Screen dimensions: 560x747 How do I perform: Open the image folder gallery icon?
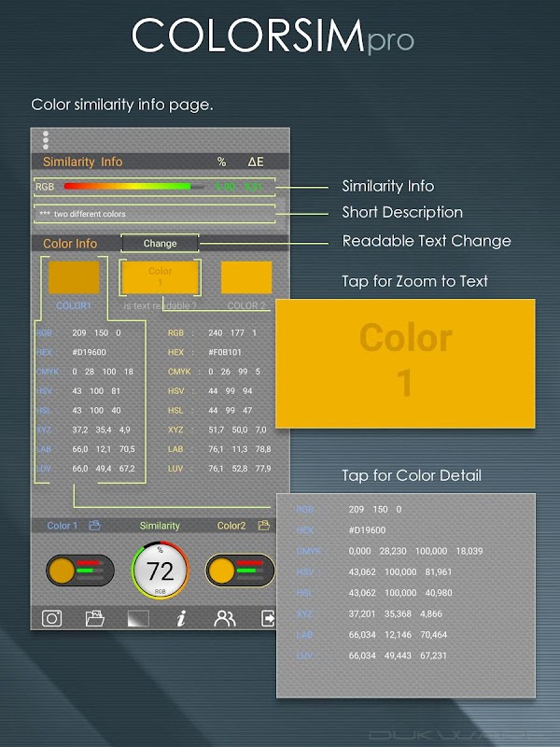pyautogui.click(x=95, y=618)
